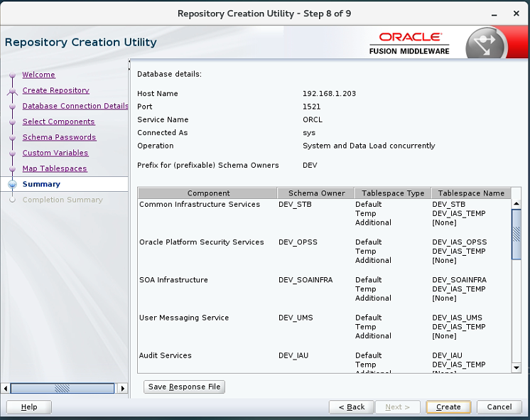The width and height of the screenshot is (530, 420).
Task: Click the Tablespace Name column header
Action: 471,193
